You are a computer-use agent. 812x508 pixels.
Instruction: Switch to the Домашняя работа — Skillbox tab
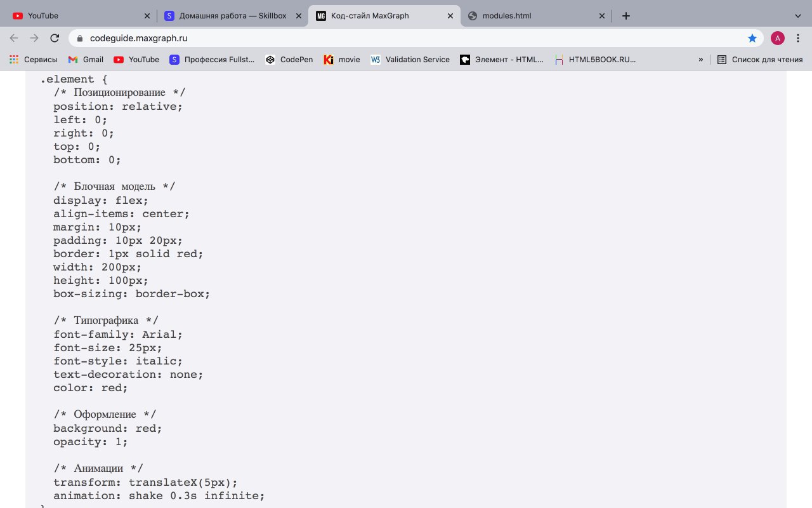point(233,16)
